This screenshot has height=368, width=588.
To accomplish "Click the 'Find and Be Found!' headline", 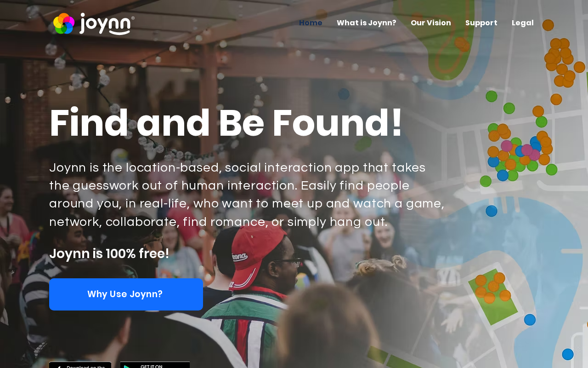I will (226, 123).
